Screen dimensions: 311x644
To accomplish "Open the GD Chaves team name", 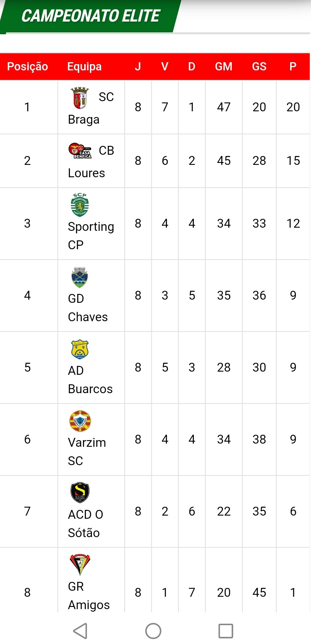I will (x=88, y=308).
